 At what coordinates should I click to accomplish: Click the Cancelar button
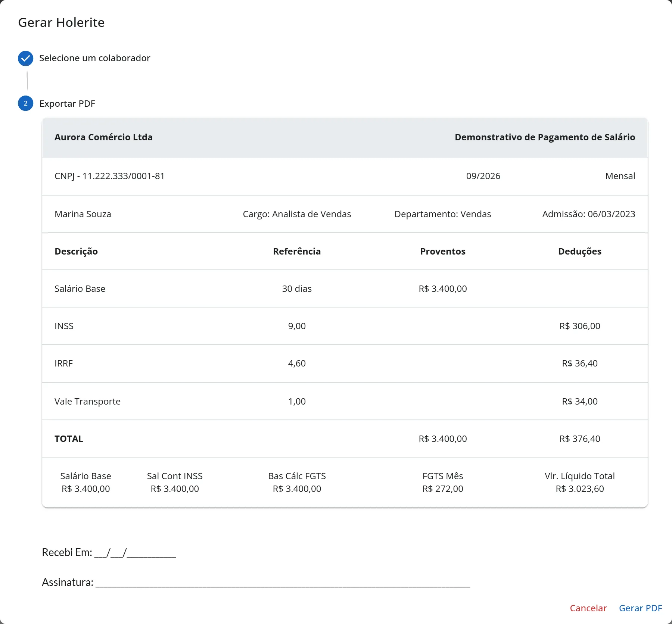[588, 608]
